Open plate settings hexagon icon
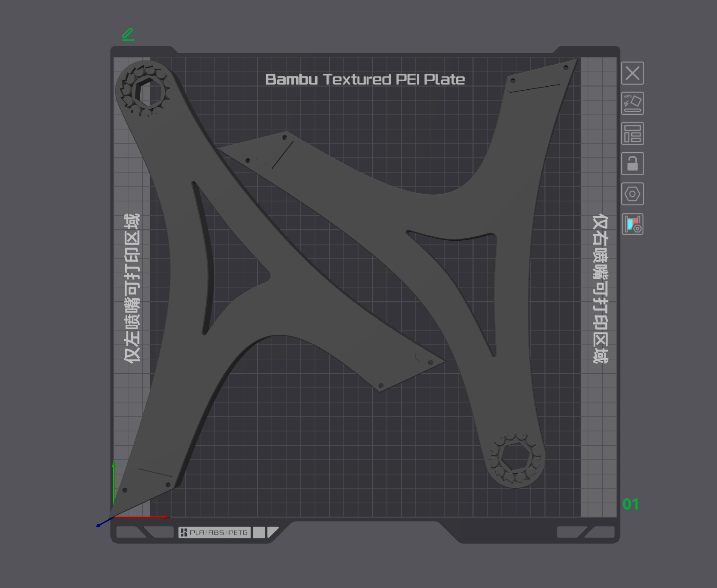The width and height of the screenshot is (717, 588). [632, 194]
